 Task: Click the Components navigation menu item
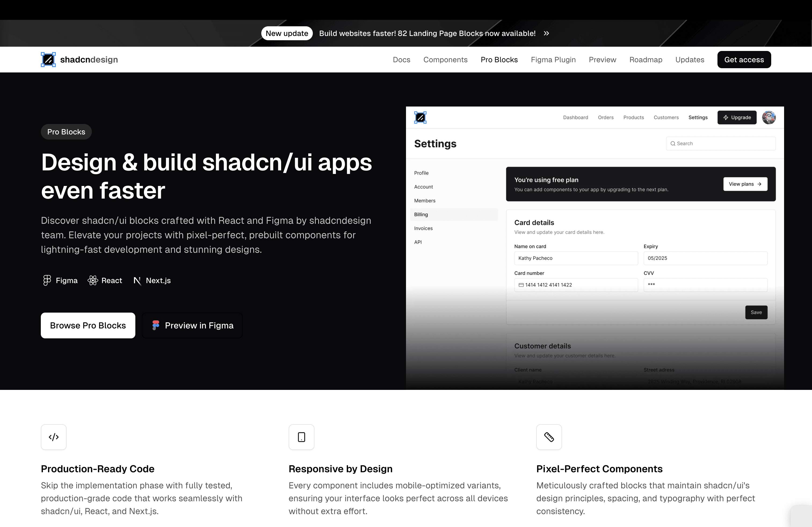click(x=445, y=59)
